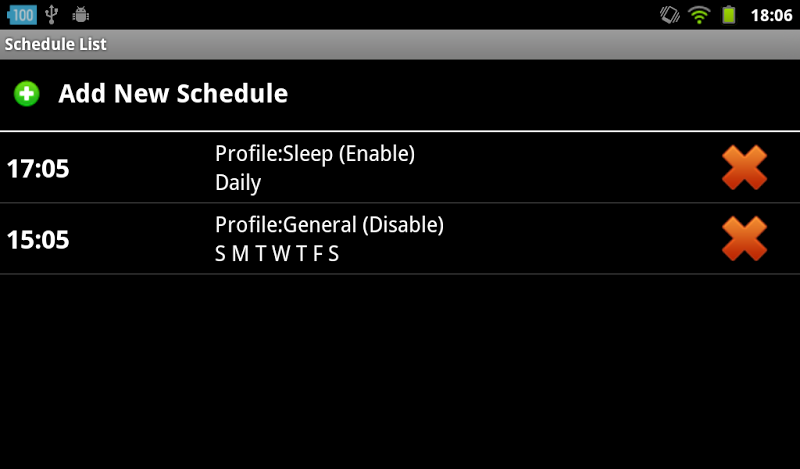Tap the green plus icon

point(26,94)
